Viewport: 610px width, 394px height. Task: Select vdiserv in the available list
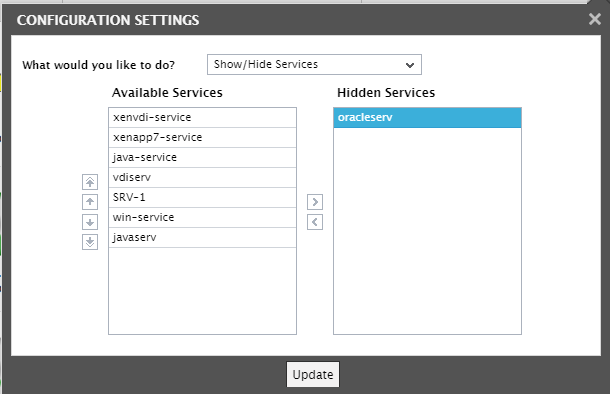[202, 178]
